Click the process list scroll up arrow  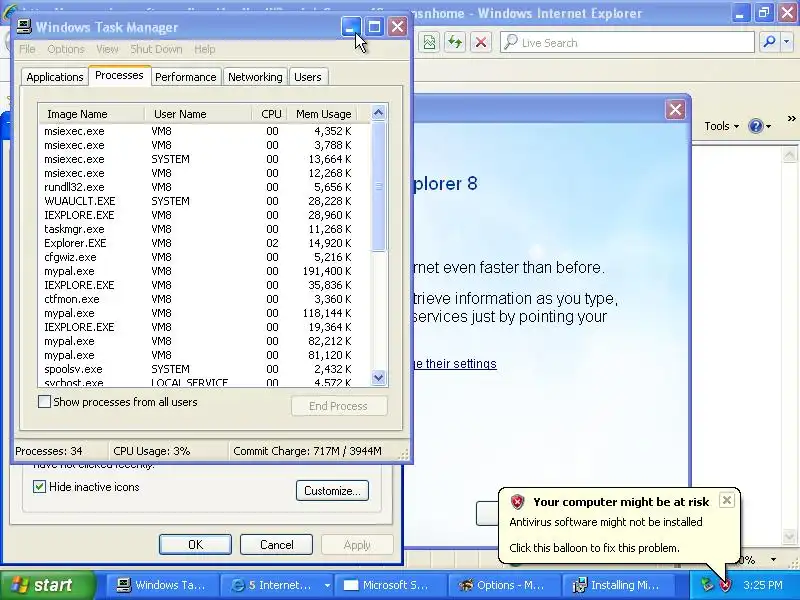pos(379,113)
